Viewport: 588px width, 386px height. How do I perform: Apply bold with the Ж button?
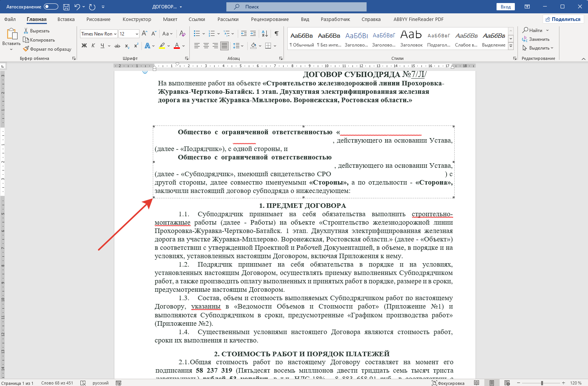[x=84, y=46]
